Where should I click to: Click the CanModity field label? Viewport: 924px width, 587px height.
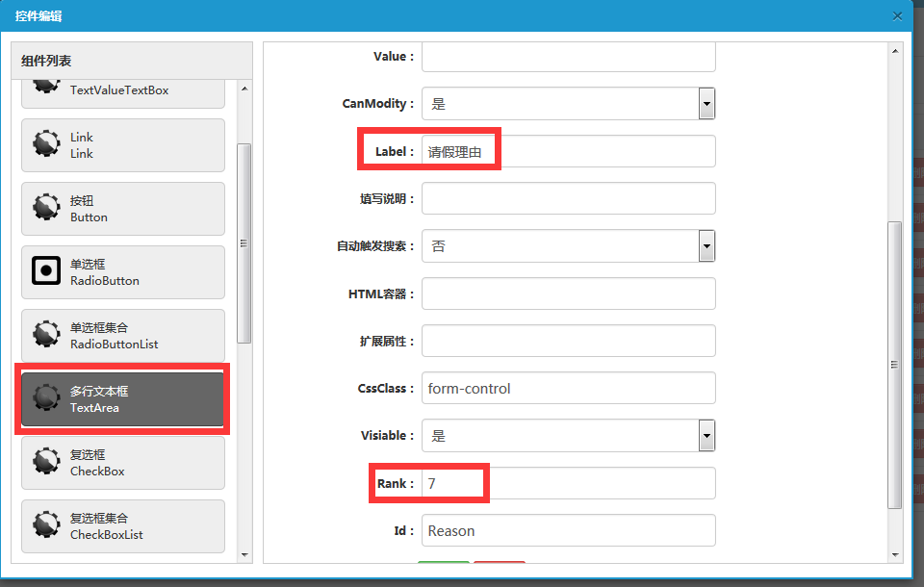click(x=377, y=104)
